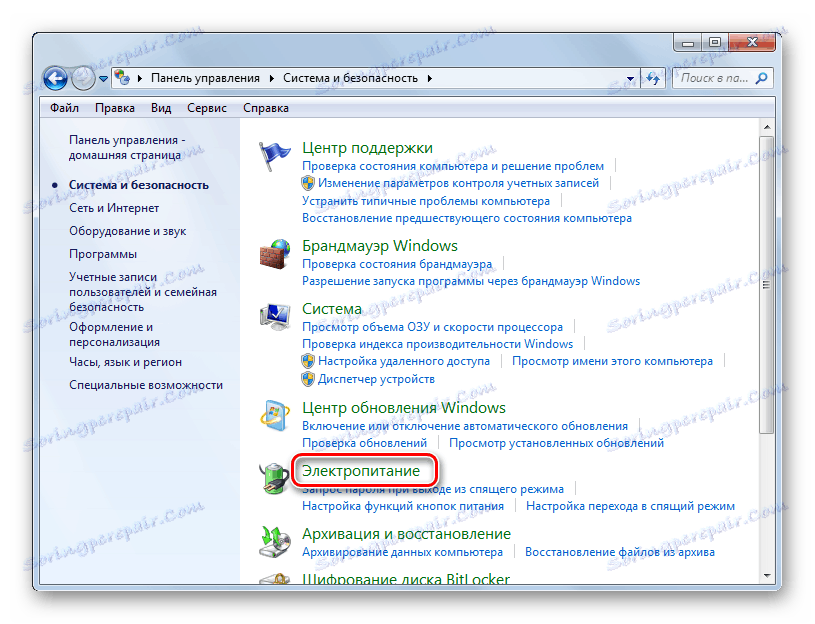This screenshot has height=624, width=815.
Task: Click Настройка удаленного доступа link text
Action: click(x=404, y=361)
